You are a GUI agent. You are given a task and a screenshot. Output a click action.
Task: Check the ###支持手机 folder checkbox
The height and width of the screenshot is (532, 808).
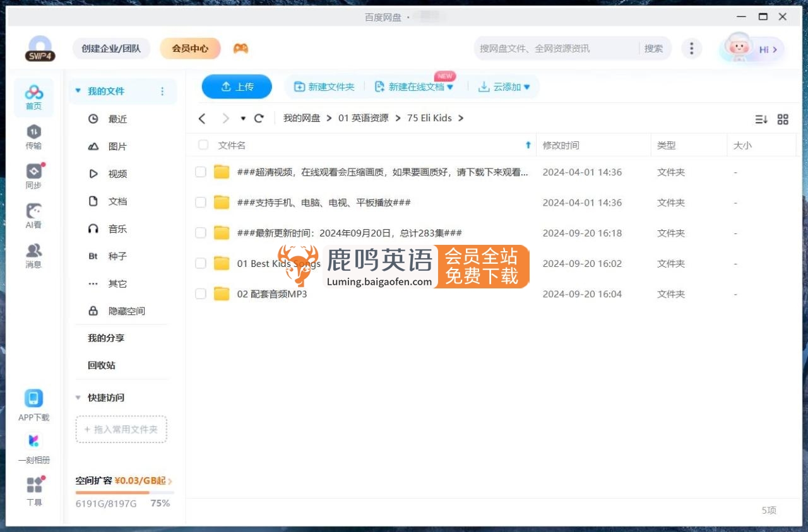201,203
